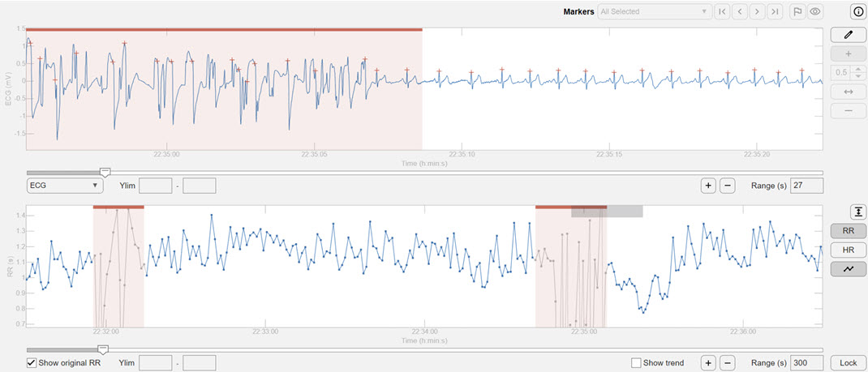Screen dimensions: 868x372
Task: Click the ECG time position slider handle
Action: tap(105, 172)
